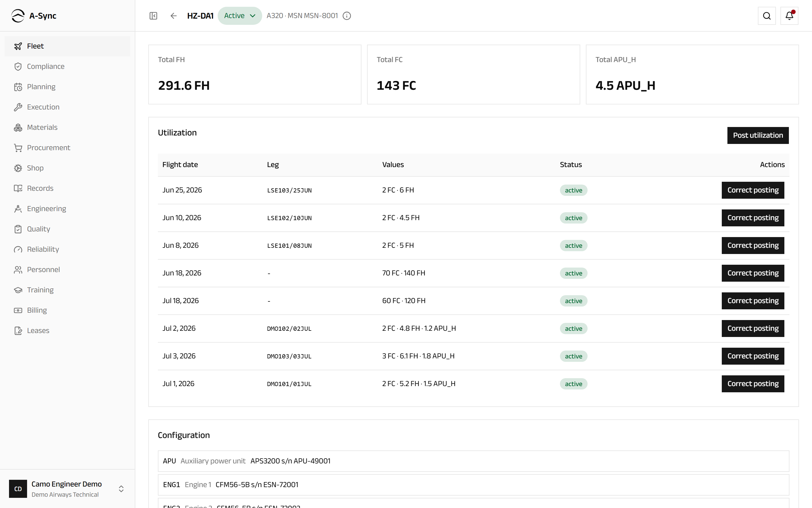Click active status badge for Jul 3, 2026
812x508 pixels.
[x=573, y=356]
